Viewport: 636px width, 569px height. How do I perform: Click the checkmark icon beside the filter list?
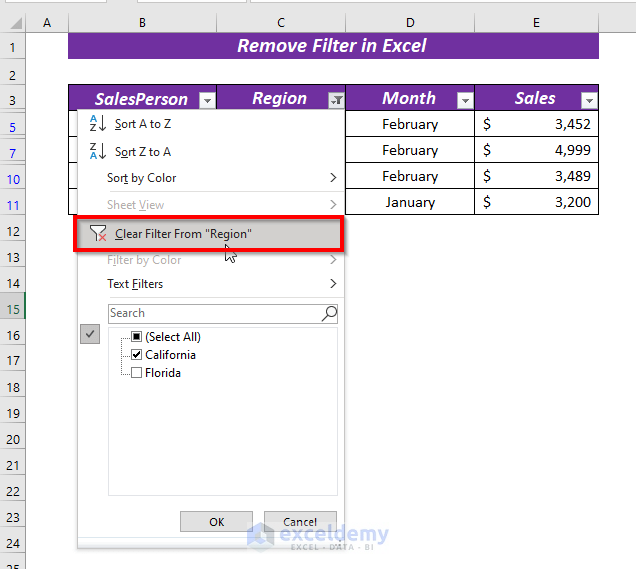(x=90, y=334)
